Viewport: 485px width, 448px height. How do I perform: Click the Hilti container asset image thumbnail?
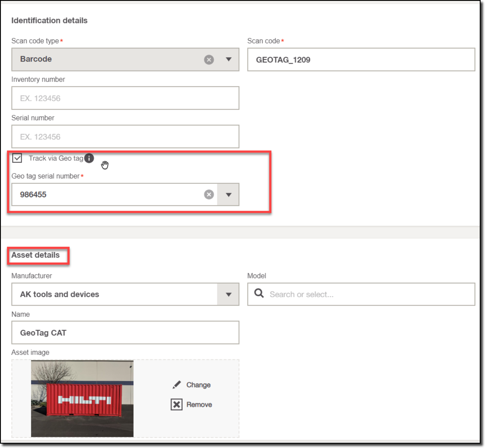pos(82,399)
